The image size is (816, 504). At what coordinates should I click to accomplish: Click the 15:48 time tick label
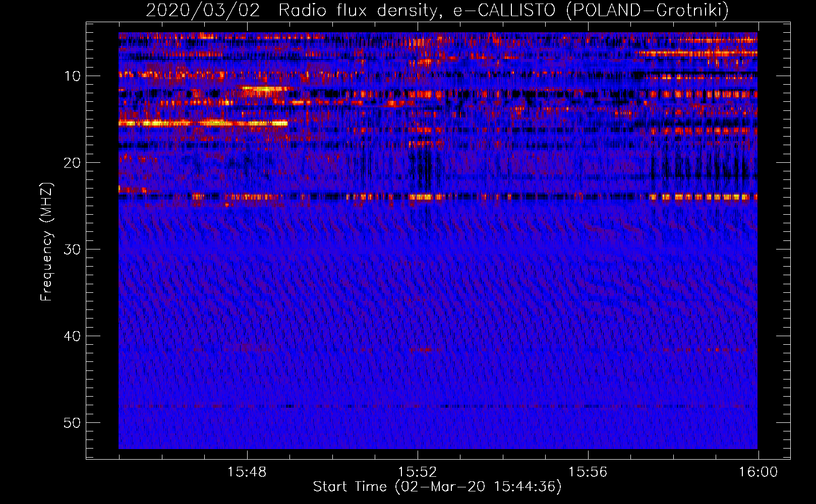click(x=247, y=472)
